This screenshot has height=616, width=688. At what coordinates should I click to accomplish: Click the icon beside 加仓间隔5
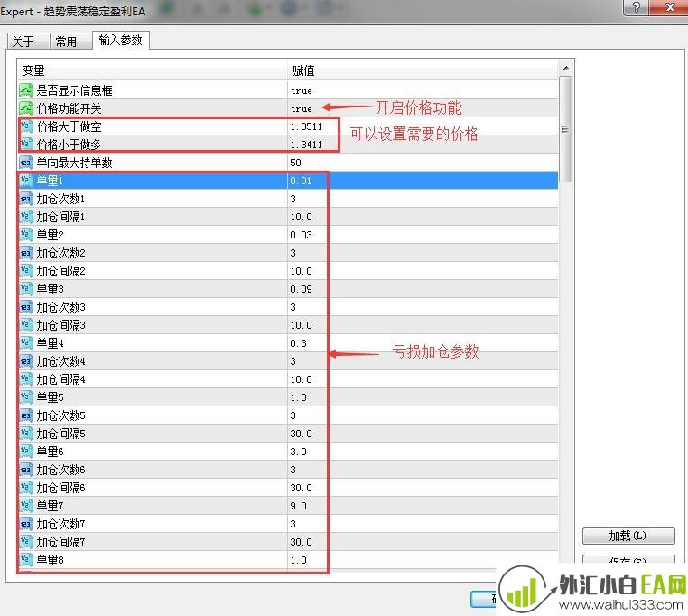(x=26, y=434)
